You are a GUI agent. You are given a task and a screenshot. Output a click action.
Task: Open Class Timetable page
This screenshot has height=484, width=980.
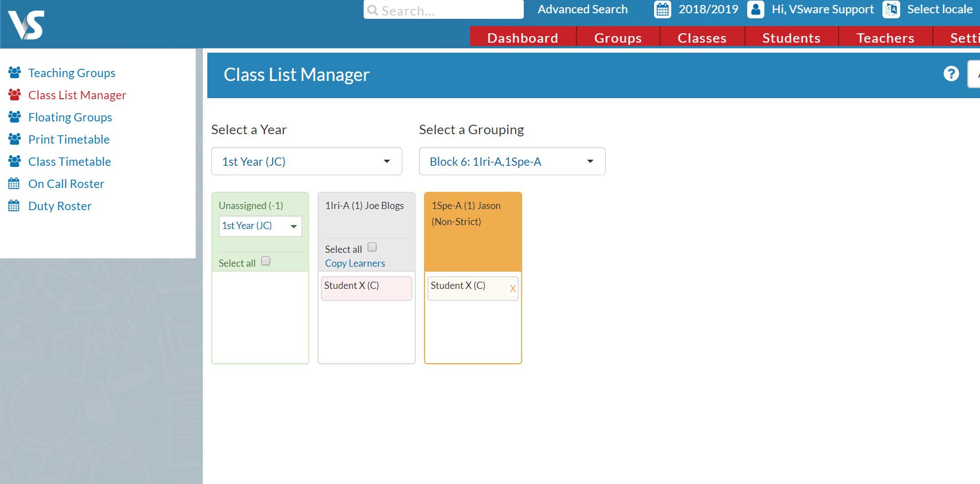70,161
